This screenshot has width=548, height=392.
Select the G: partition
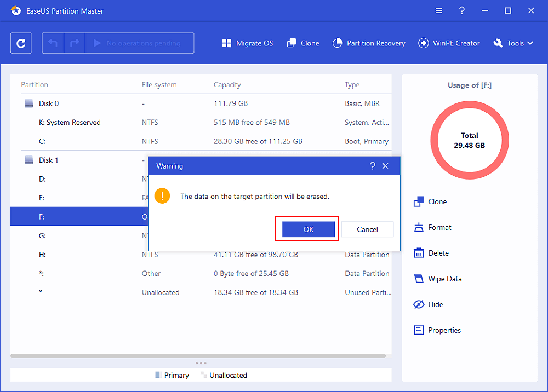[x=79, y=235]
